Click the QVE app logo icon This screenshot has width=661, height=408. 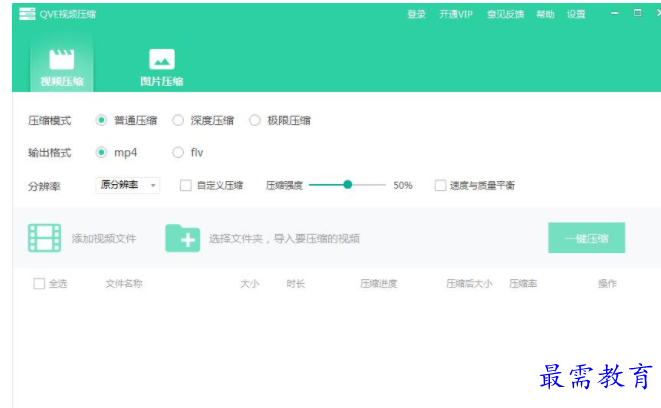coord(27,14)
